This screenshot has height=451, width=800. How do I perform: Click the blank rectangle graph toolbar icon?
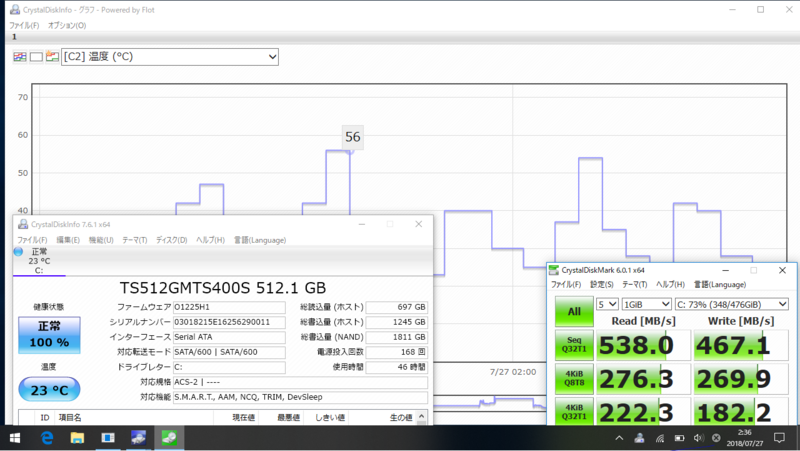click(x=36, y=57)
